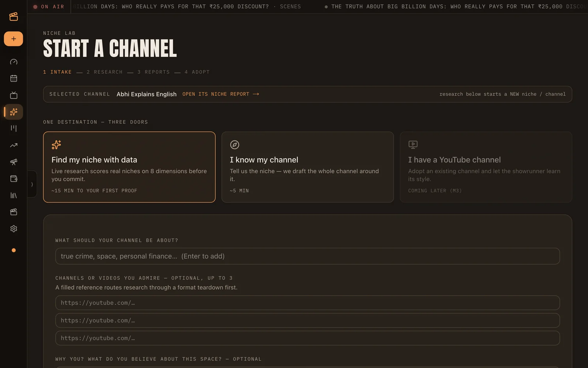Open the TV channels sidebar icon
The width and height of the screenshot is (588, 368).
14,95
